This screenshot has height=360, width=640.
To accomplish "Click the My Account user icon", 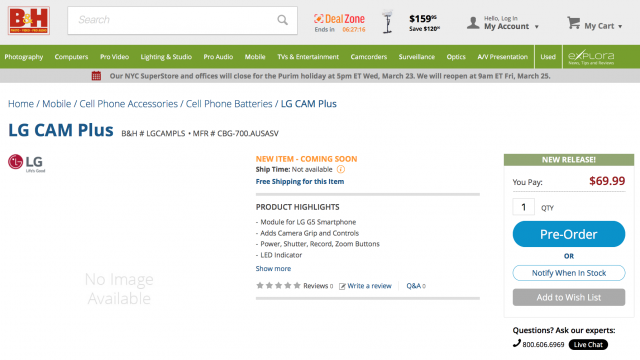I will 473,23.
